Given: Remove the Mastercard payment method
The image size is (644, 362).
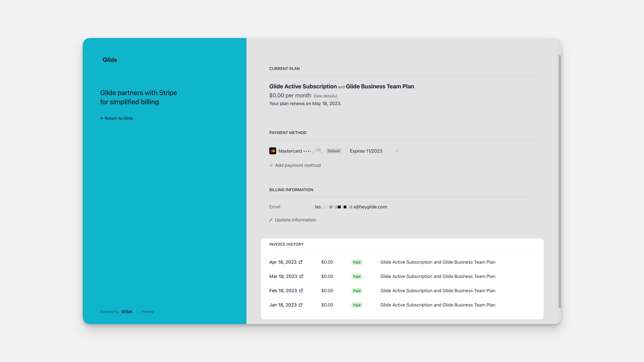Looking at the screenshot, I should click(x=397, y=151).
